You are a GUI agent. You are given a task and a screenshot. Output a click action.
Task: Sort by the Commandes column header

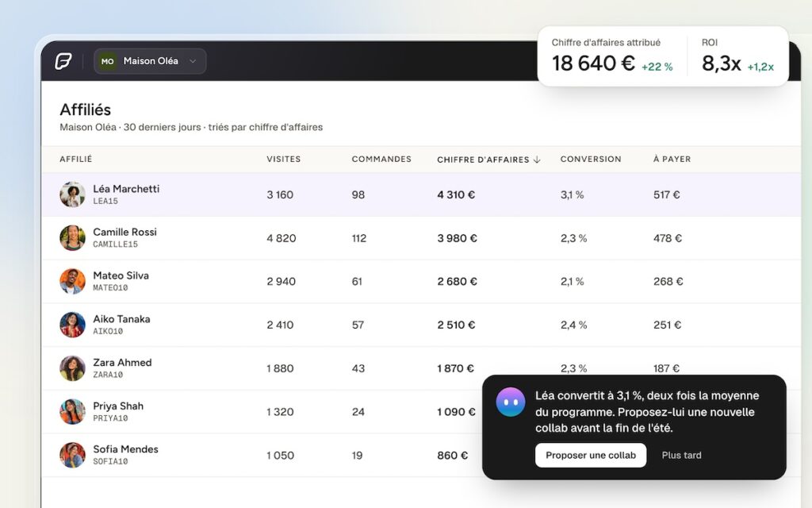[381, 159]
